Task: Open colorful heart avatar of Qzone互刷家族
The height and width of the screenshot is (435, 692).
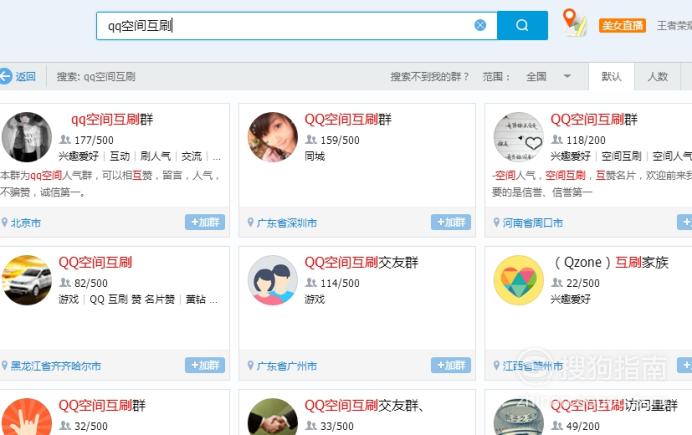Action: tap(519, 280)
